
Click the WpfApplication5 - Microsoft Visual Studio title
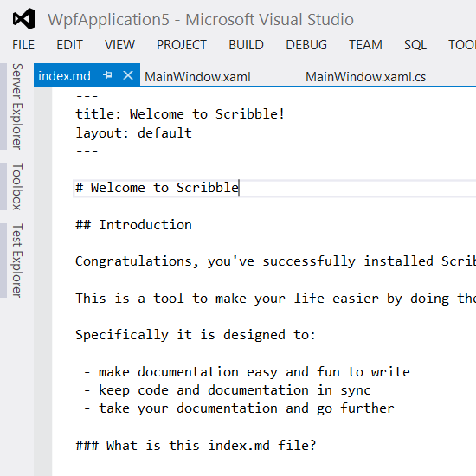(x=201, y=19)
